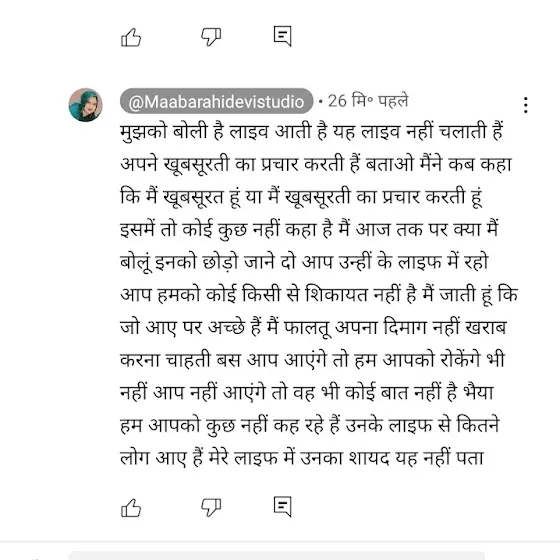Dislike the @Maabarahidevistudio comment
This screenshot has height=560, width=560.
coord(211,508)
